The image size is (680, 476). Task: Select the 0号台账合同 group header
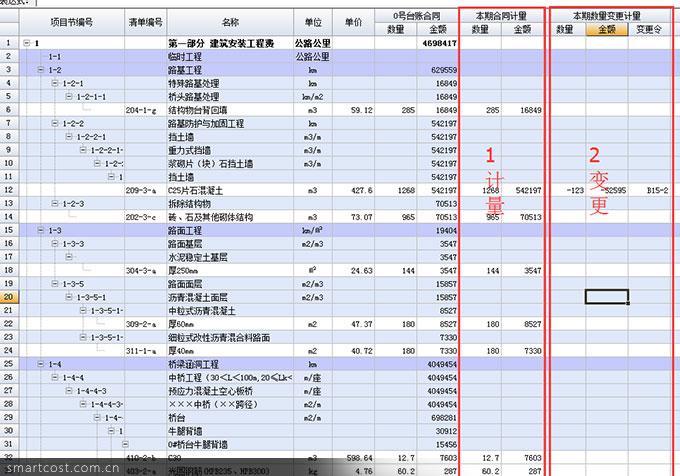point(416,16)
